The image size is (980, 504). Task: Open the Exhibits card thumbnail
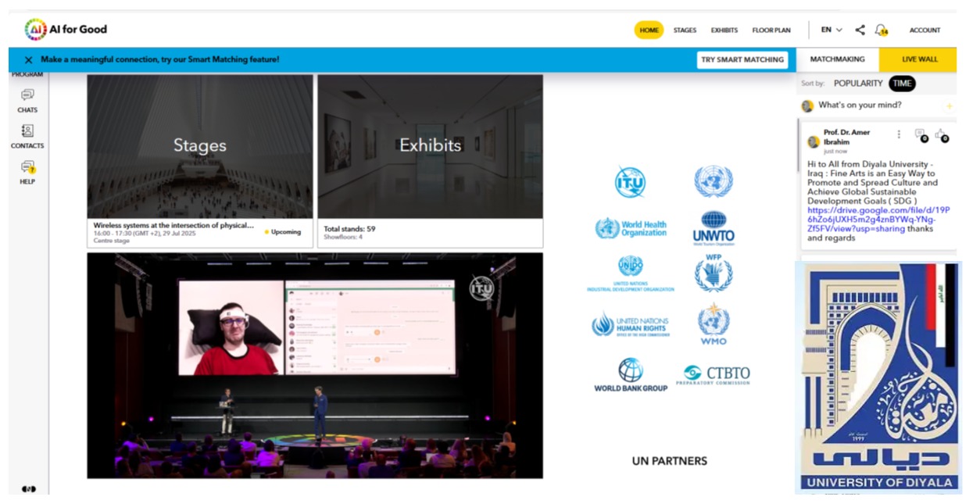pos(430,146)
